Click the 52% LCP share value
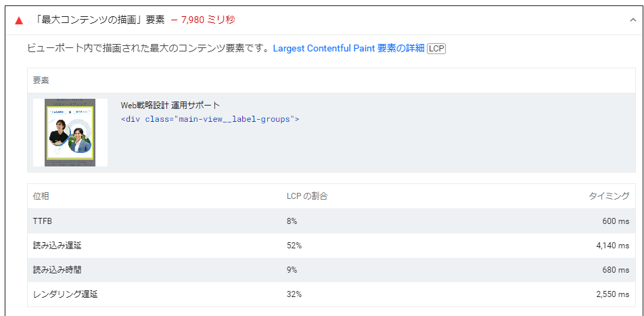The width and height of the screenshot is (644, 316). coord(294,246)
